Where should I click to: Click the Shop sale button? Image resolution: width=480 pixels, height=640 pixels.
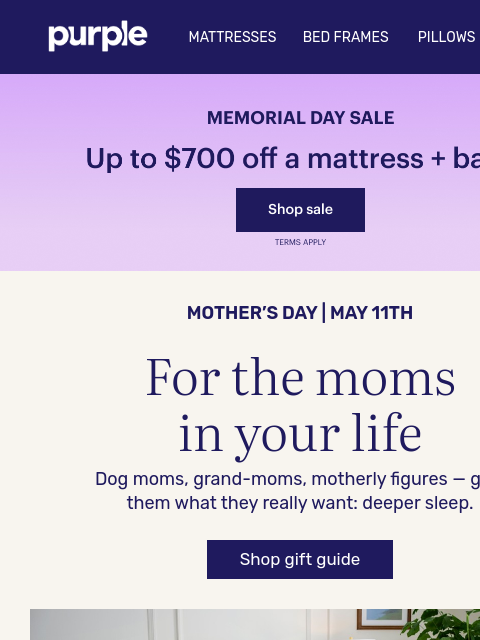tap(300, 210)
